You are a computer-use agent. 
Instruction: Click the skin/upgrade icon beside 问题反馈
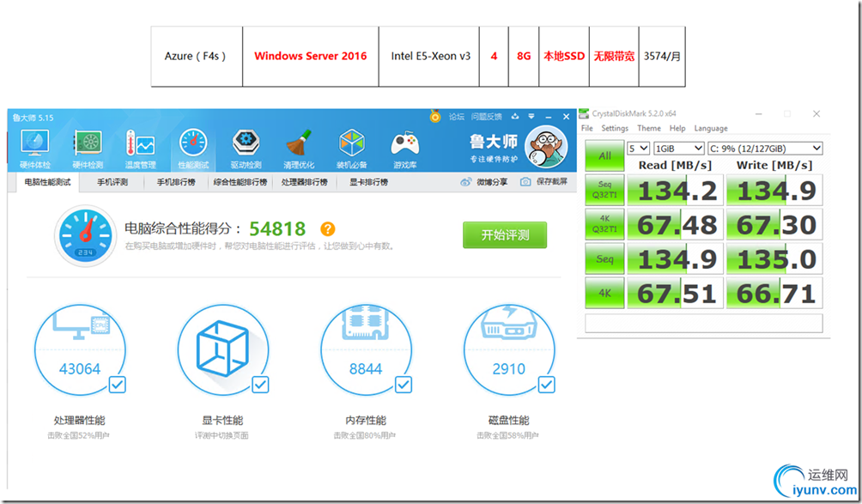515,117
